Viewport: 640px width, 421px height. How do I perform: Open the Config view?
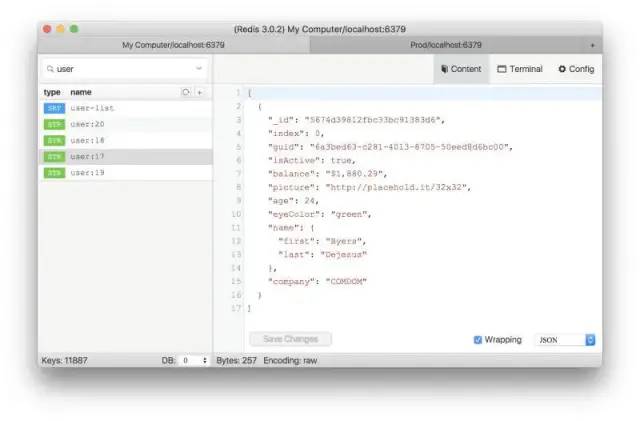coord(576,69)
